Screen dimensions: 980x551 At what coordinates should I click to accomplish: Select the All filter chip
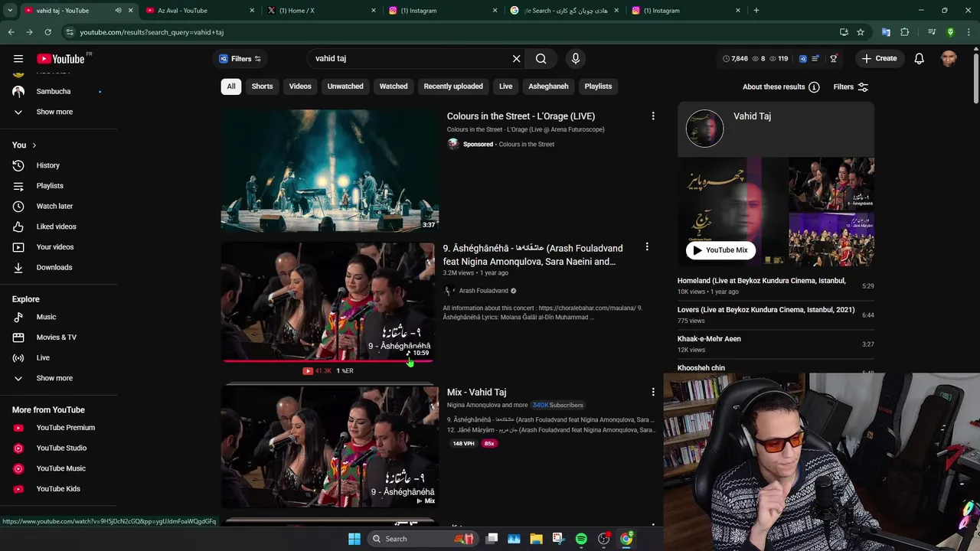tap(231, 86)
